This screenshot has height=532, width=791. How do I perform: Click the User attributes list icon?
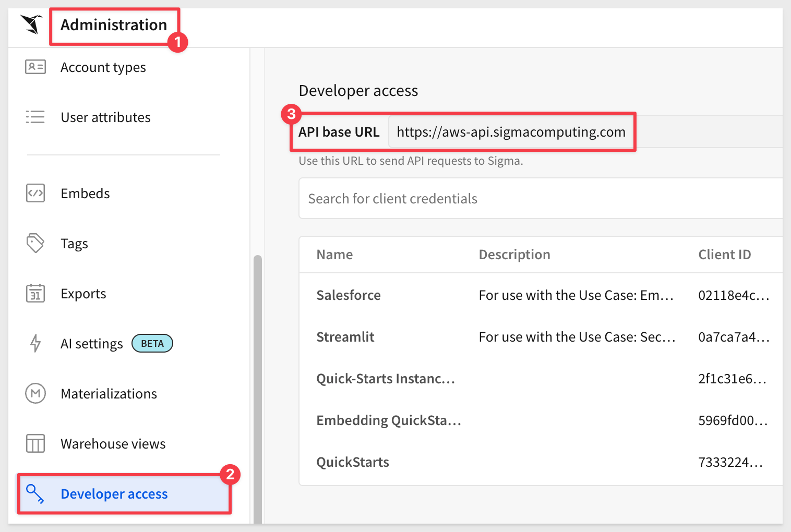coord(35,117)
